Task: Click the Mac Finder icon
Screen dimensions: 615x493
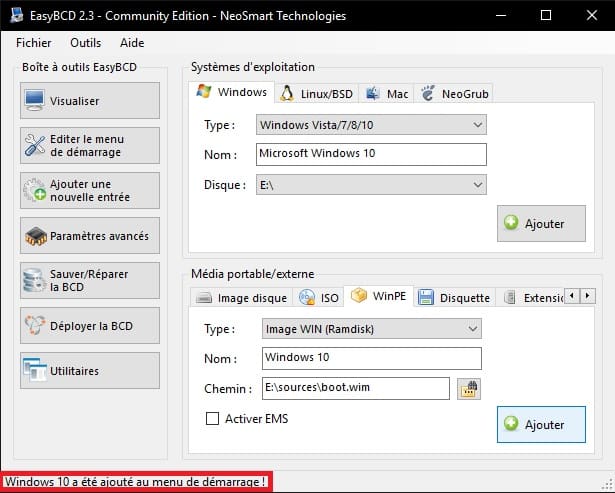Action: click(372, 93)
